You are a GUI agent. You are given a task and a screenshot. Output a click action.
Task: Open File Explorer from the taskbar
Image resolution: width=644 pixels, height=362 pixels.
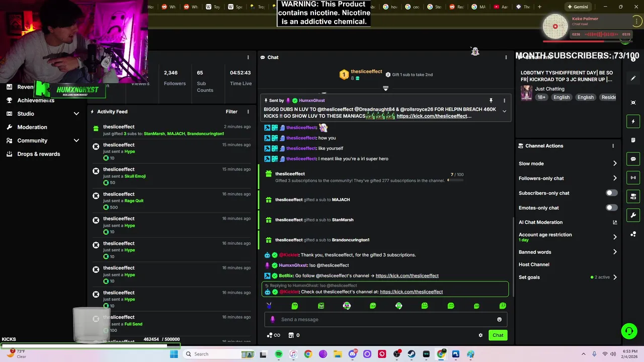click(x=338, y=354)
